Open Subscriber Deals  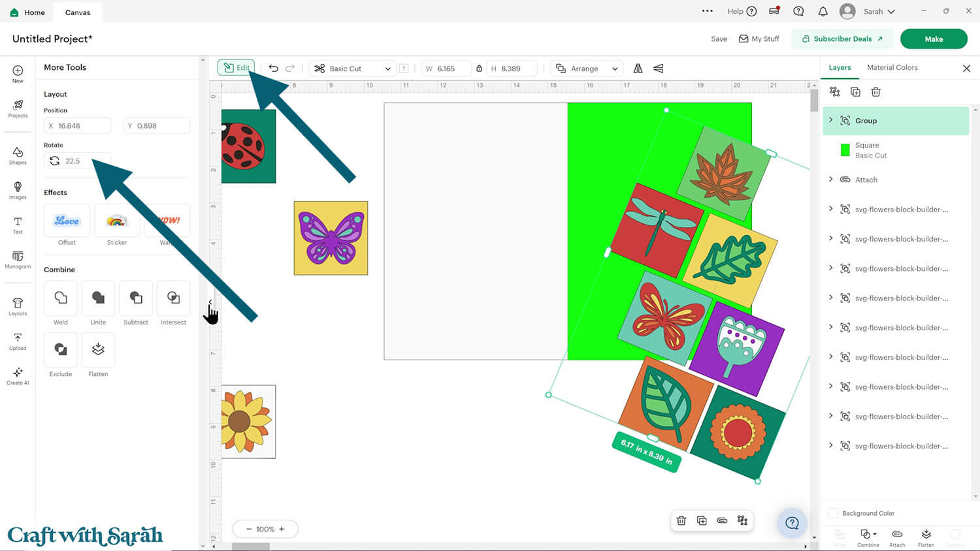pyautogui.click(x=843, y=39)
